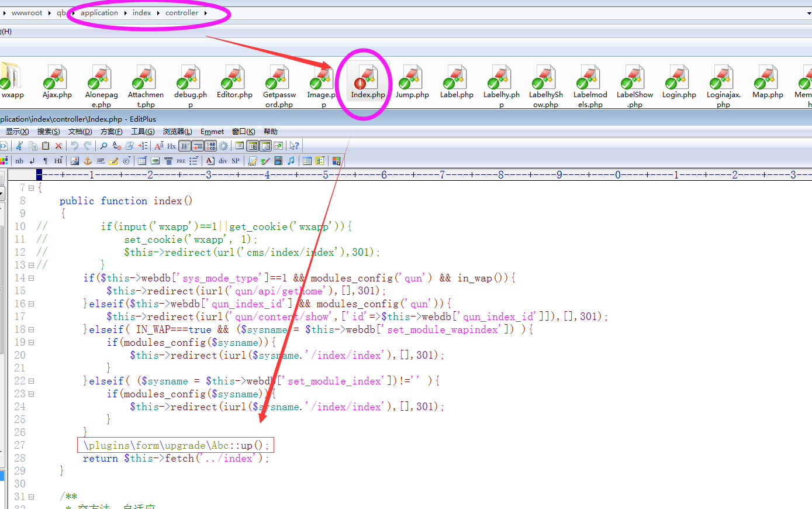The image size is (812, 509).
Task: Click the red Delete X toolbar icon
Action: point(58,146)
